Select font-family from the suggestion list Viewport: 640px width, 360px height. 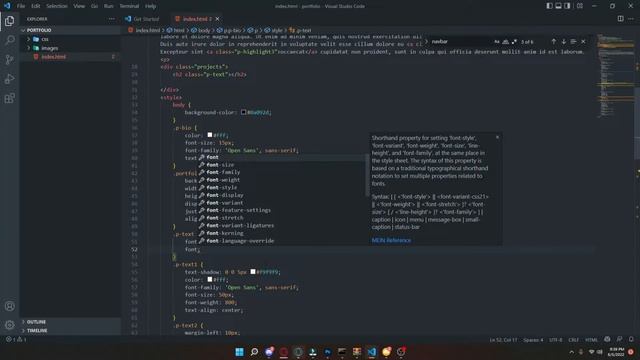tap(282, 172)
